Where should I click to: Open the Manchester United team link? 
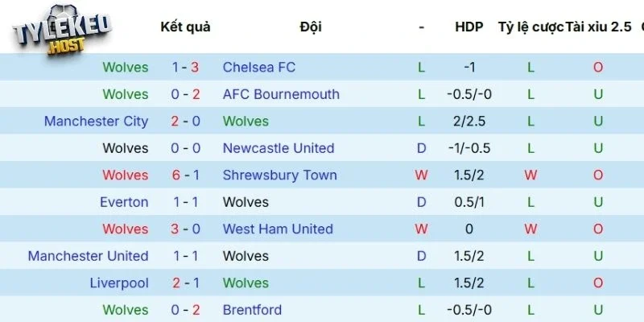point(88,256)
